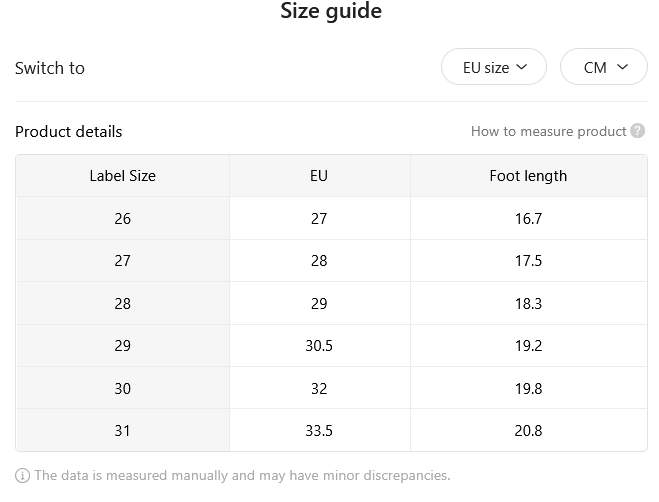The height and width of the screenshot is (502, 659).
Task: Select the foot length 20.8 cell
Action: (x=528, y=431)
